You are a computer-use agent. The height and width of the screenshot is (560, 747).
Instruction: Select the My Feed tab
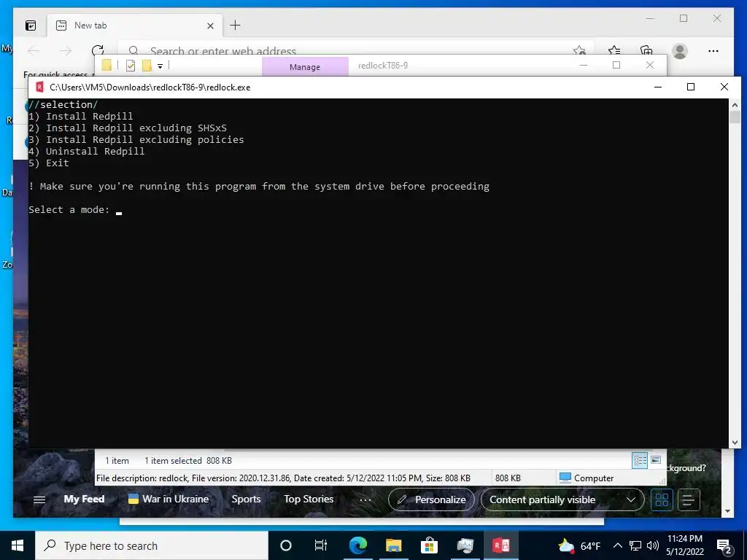tap(84, 499)
